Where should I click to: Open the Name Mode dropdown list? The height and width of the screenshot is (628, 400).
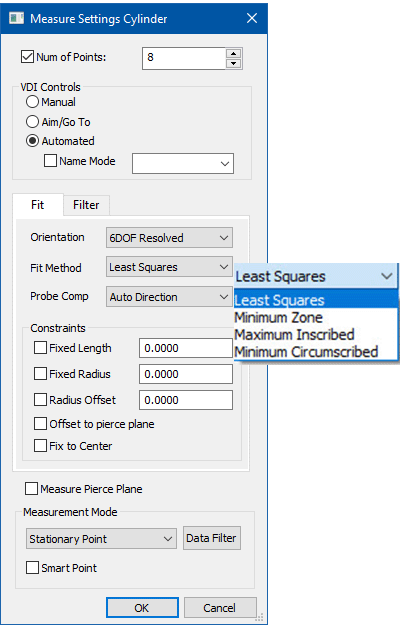183,163
